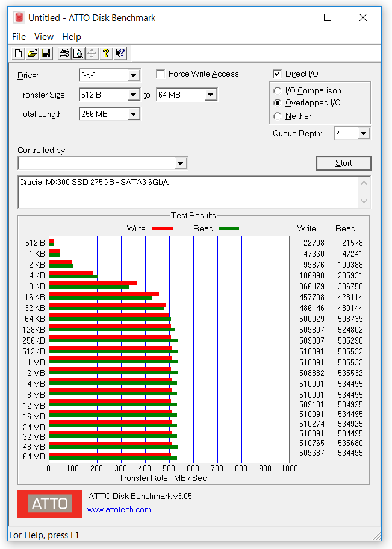This screenshot has width=392, height=549.
Task: Click the red write bar for 8 KB
Action: pyautogui.click(x=93, y=283)
